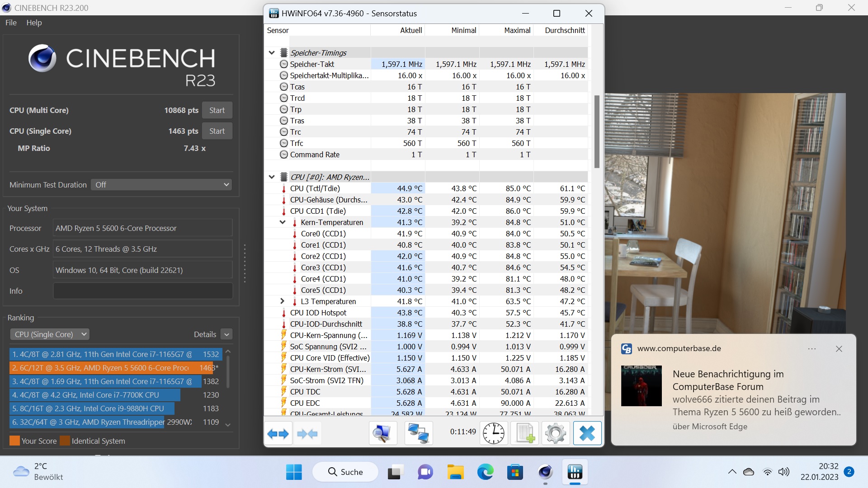Click HWiNFO collapse columns arrows icon
868x488 pixels.
pyautogui.click(x=307, y=434)
